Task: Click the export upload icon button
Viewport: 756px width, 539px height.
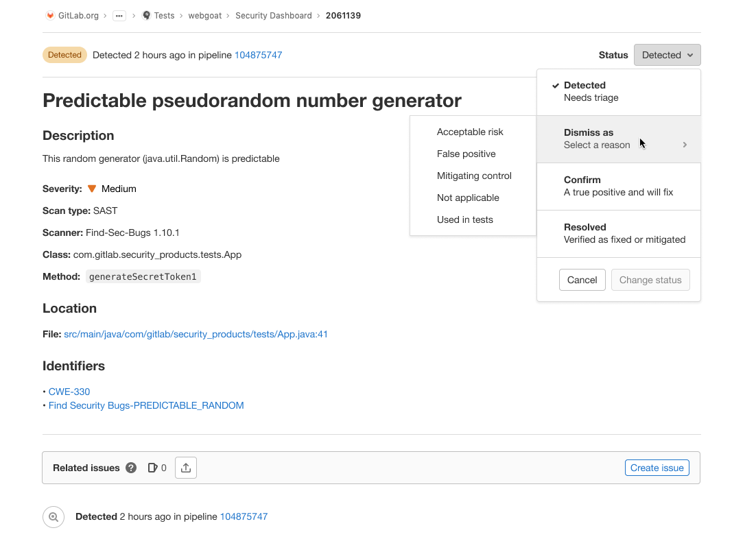Action: pyautogui.click(x=186, y=468)
